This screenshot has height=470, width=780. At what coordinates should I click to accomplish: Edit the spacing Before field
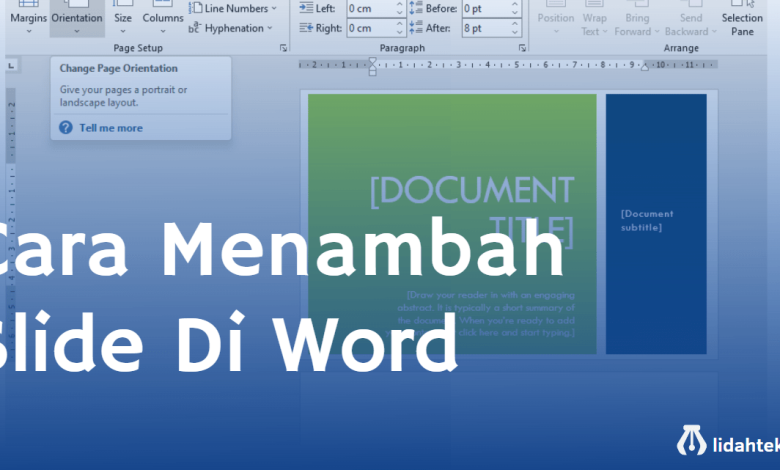point(486,8)
